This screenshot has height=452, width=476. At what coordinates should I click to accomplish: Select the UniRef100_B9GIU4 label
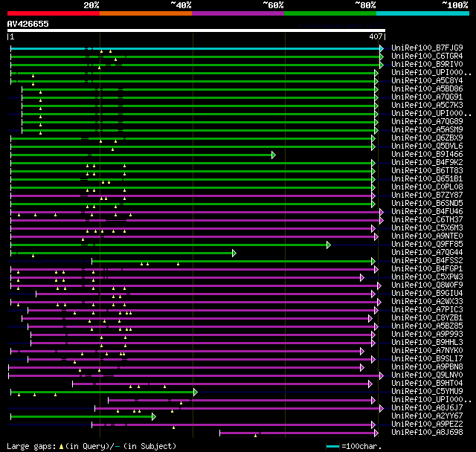(427, 294)
